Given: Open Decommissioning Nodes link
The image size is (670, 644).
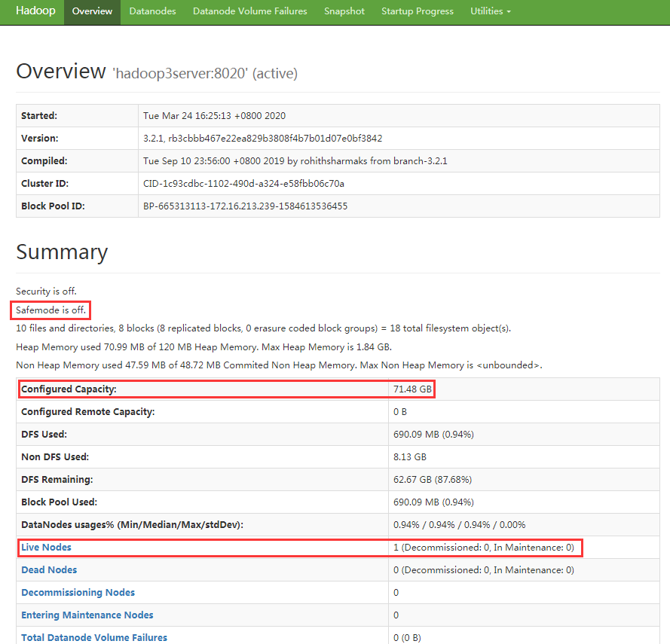Looking at the screenshot, I should point(78,593).
